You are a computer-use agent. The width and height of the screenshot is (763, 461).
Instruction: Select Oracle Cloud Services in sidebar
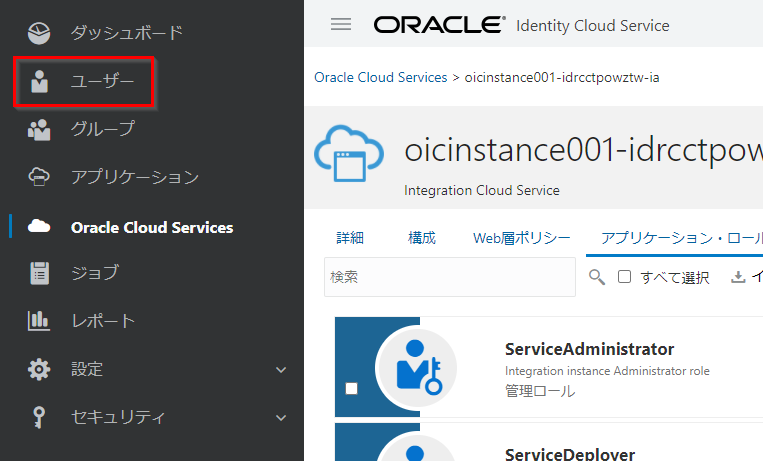152,227
